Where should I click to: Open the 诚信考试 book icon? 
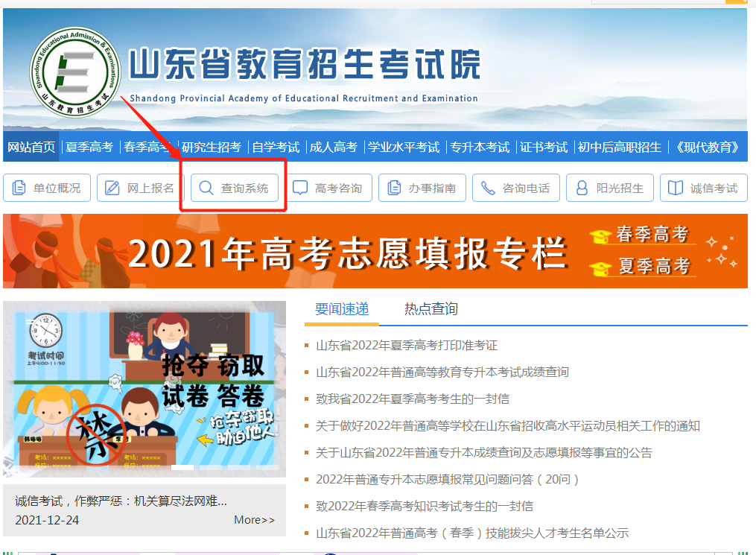pos(676,188)
